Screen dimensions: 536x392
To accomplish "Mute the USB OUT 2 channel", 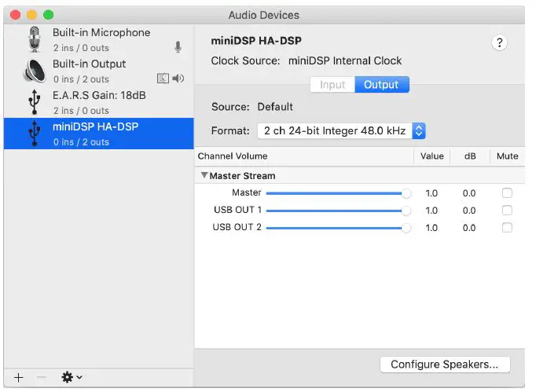I will tap(507, 228).
